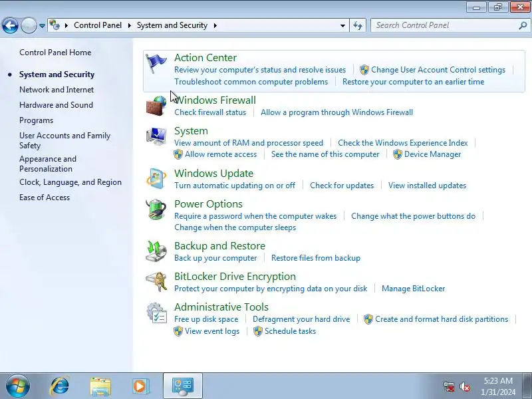The width and height of the screenshot is (532, 399).
Task: Select Clock, Language, and Region
Action: 70,182
